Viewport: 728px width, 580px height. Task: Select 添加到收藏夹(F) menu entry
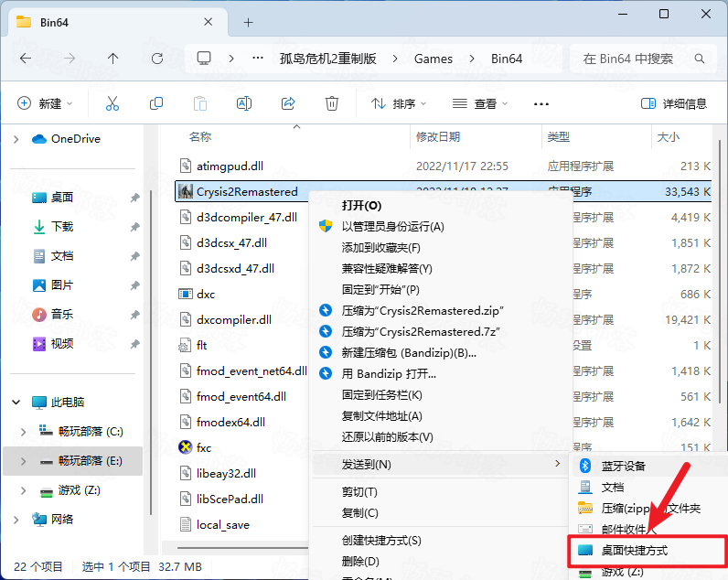coord(380,248)
